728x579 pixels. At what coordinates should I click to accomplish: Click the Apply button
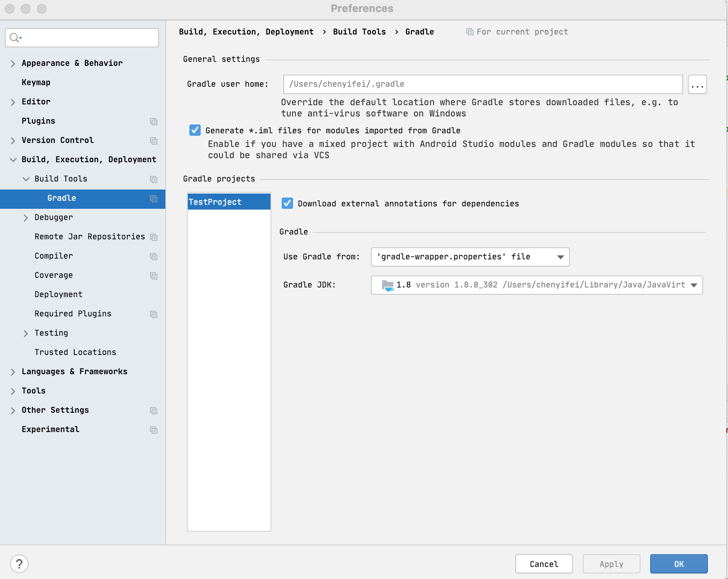[611, 564]
